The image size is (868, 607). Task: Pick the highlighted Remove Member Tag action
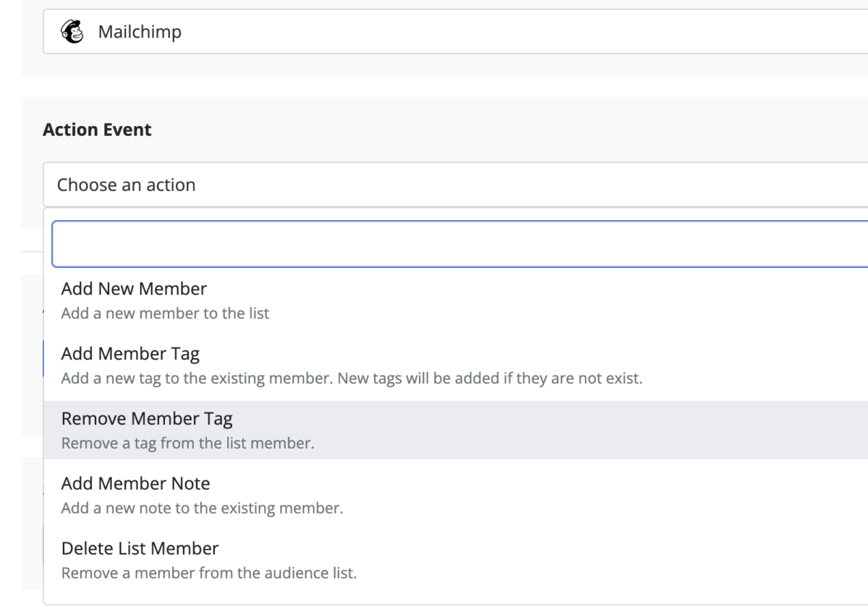147,419
